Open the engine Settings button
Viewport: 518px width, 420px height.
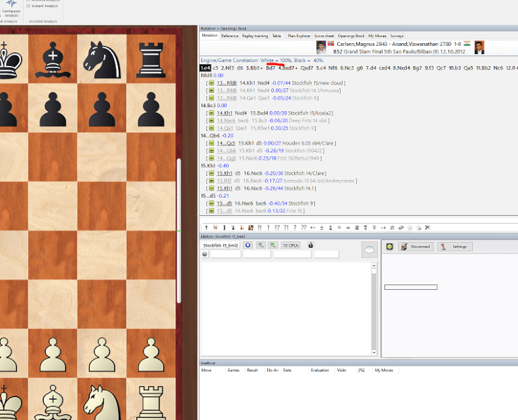[x=455, y=247]
